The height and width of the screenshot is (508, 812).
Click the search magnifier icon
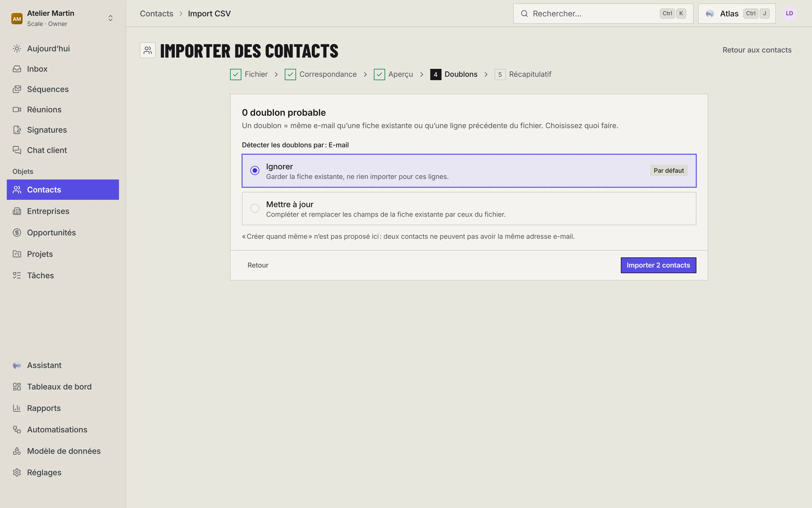point(524,14)
